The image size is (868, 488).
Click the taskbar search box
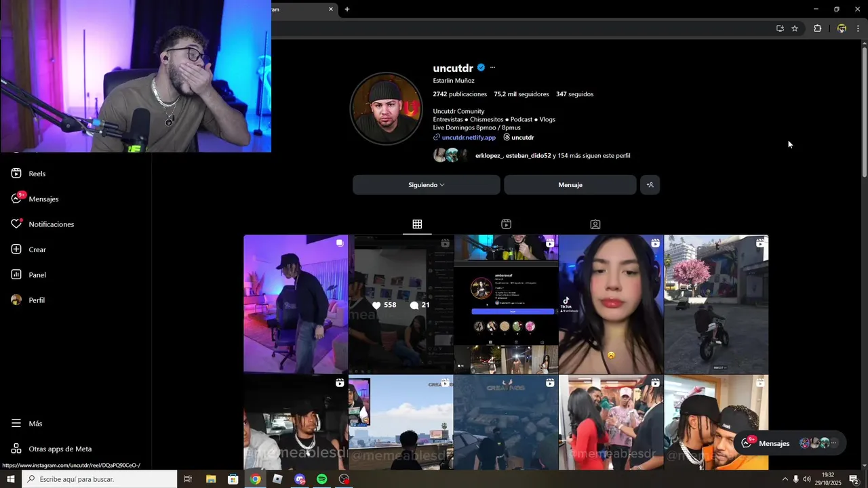coord(100,479)
